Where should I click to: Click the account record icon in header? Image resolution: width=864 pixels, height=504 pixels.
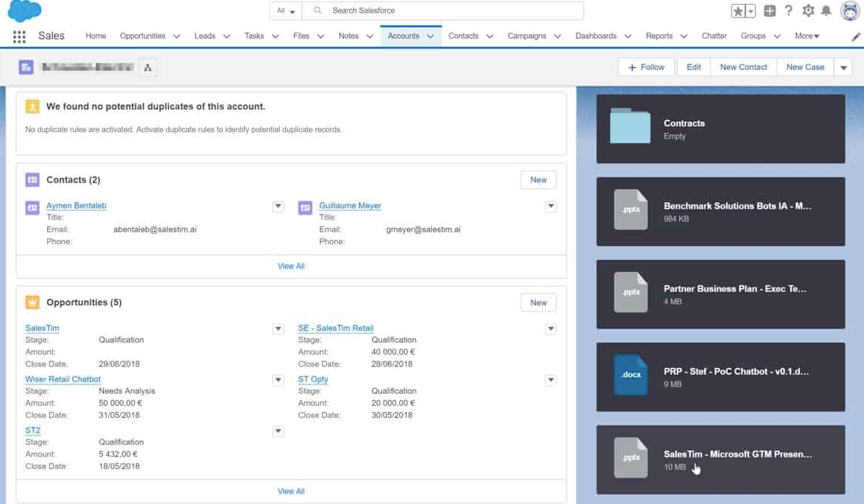click(26, 67)
